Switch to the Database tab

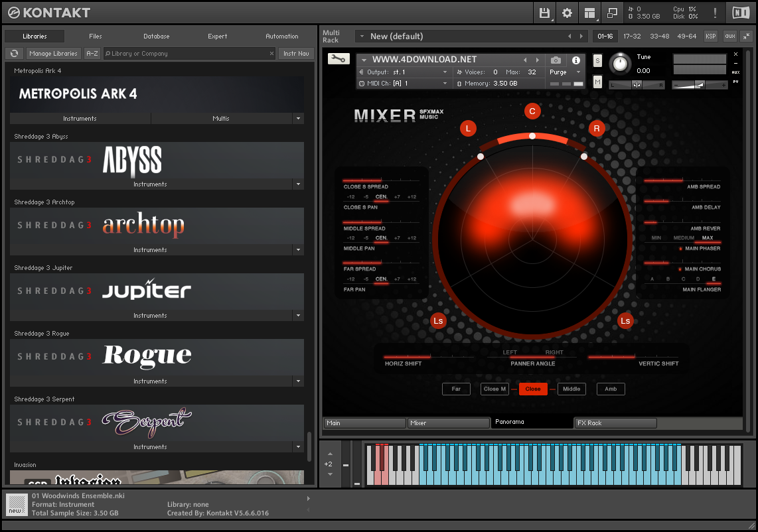pos(156,36)
